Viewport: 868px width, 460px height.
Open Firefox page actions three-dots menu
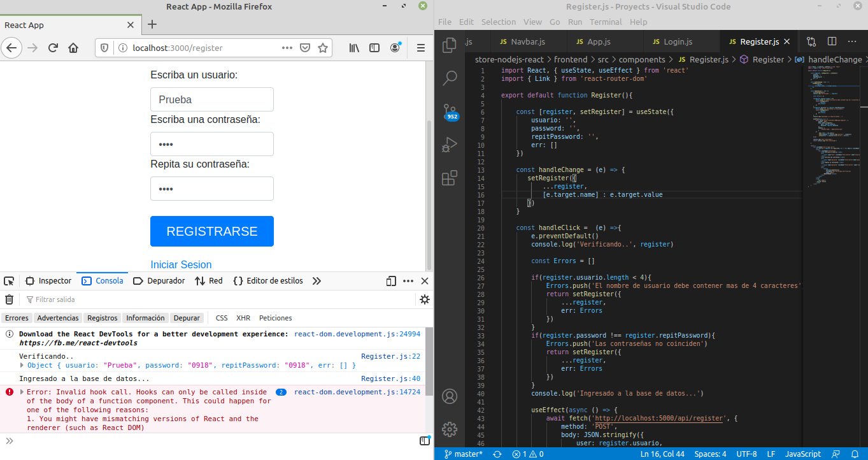click(287, 48)
